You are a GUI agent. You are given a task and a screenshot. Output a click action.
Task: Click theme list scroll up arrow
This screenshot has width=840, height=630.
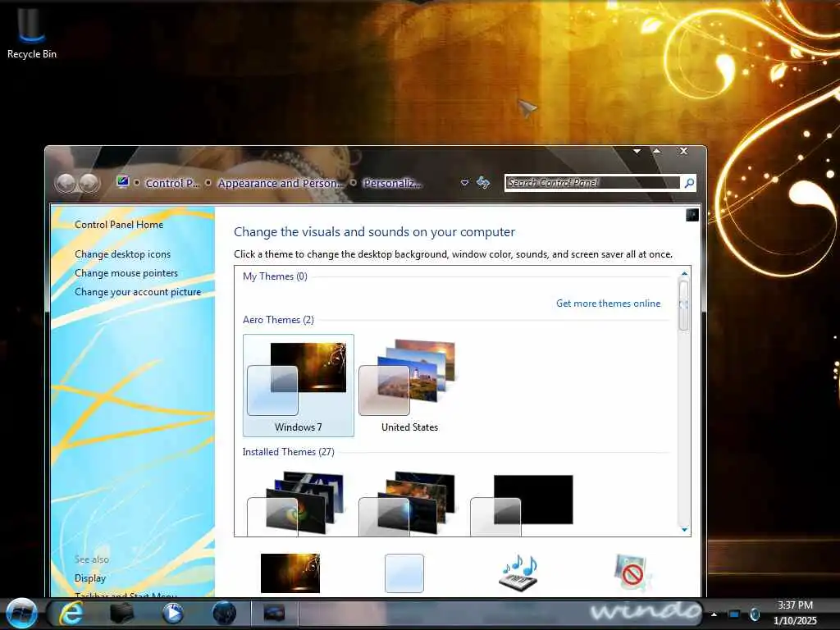point(684,274)
